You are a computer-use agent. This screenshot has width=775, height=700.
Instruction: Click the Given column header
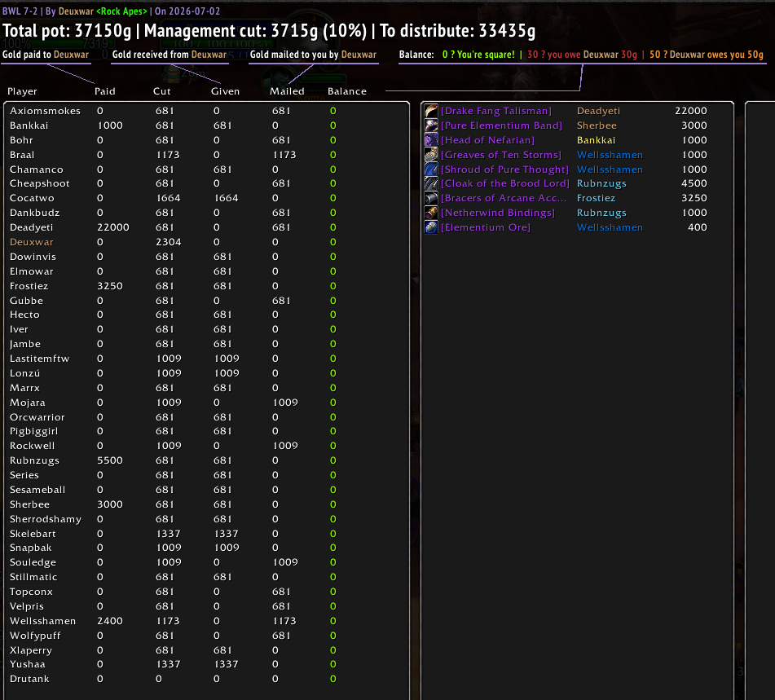pyautogui.click(x=225, y=91)
